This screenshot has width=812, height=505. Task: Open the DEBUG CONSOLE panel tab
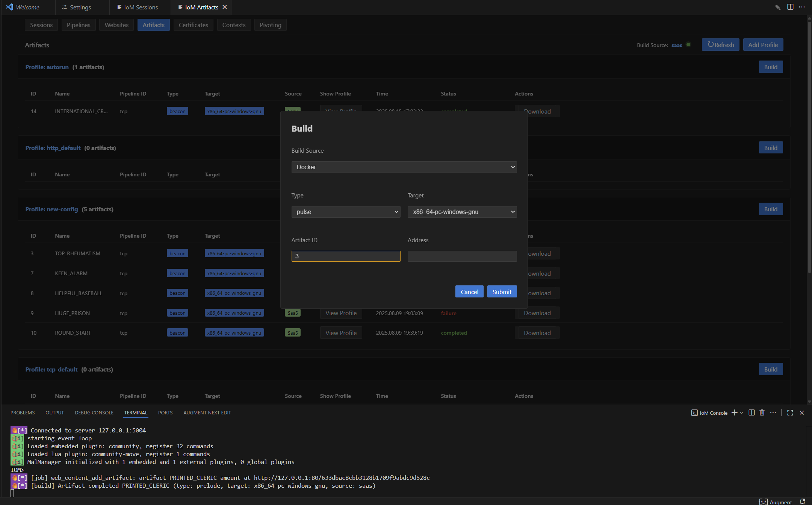(x=94, y=412)
